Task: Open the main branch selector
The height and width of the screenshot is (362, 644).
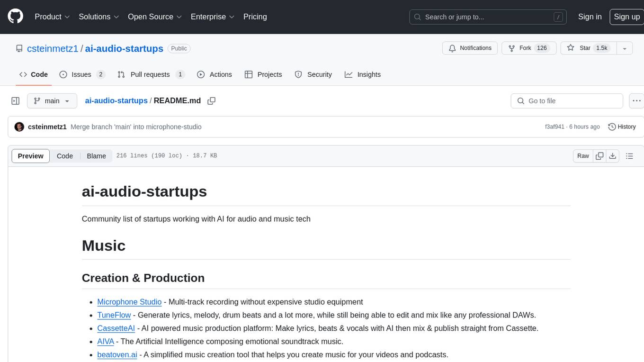Action: pyautogui.click(x=52, y=101)
